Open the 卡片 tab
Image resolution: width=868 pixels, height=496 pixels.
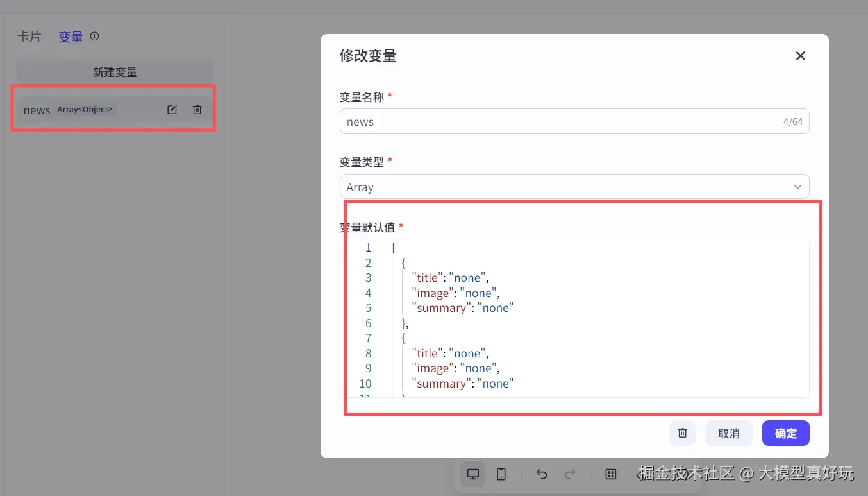coord(29,37)
